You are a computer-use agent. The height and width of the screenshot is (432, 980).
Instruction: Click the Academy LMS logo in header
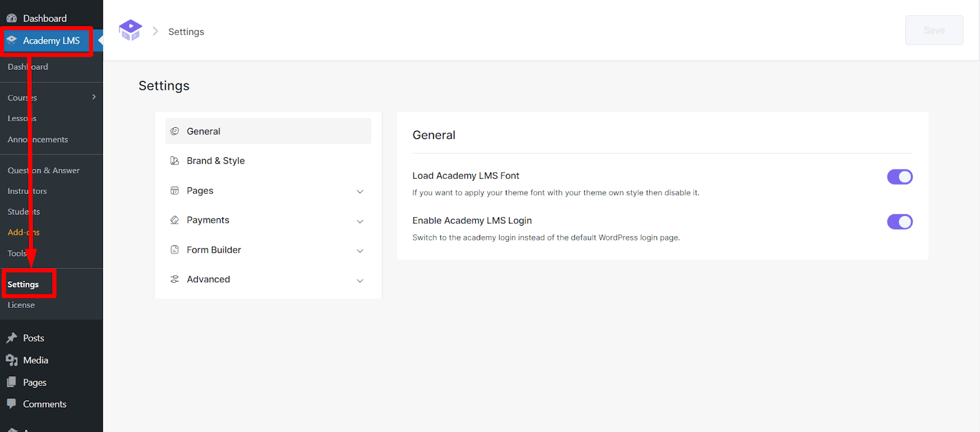point(130,30)
